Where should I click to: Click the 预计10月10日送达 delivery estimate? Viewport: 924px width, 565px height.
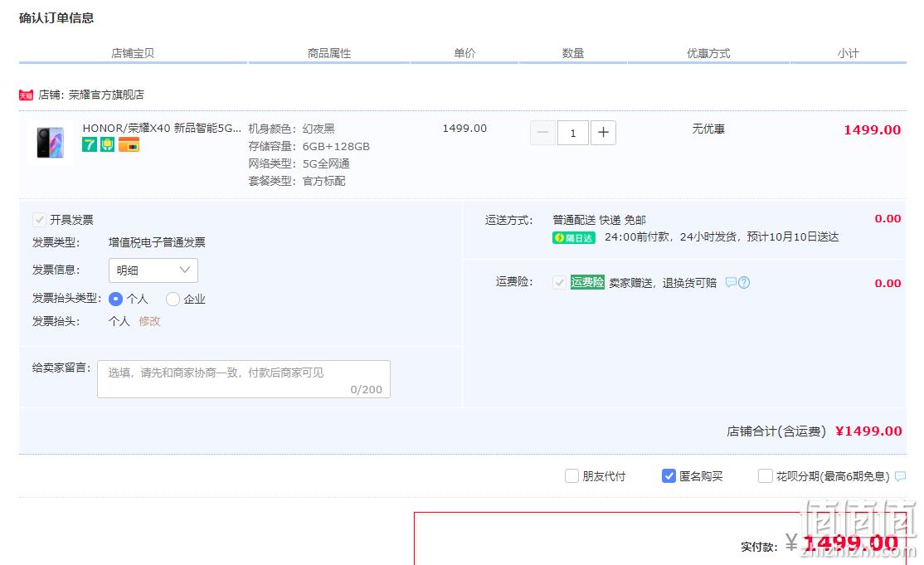point(793,236)
